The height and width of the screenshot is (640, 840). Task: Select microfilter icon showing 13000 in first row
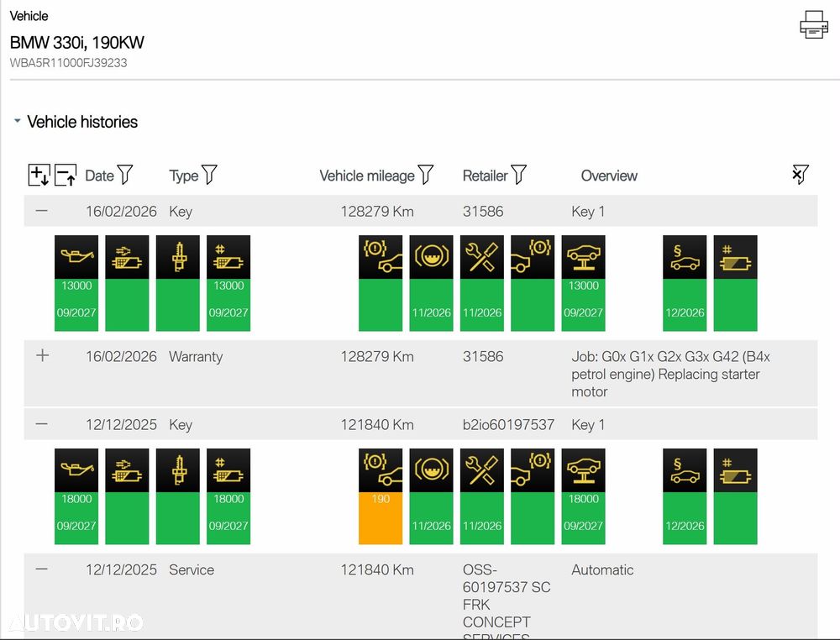(228, 257)
